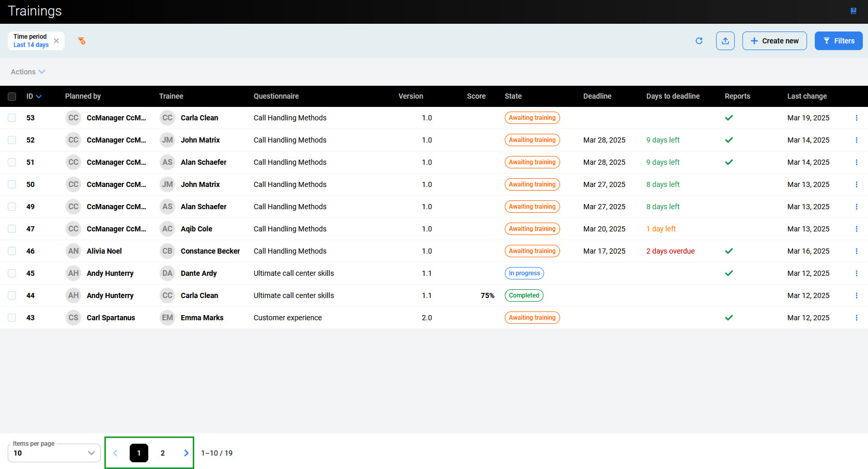Open the Filters button
The width and height of the screenshot is (868, 469).
[838, 41]
